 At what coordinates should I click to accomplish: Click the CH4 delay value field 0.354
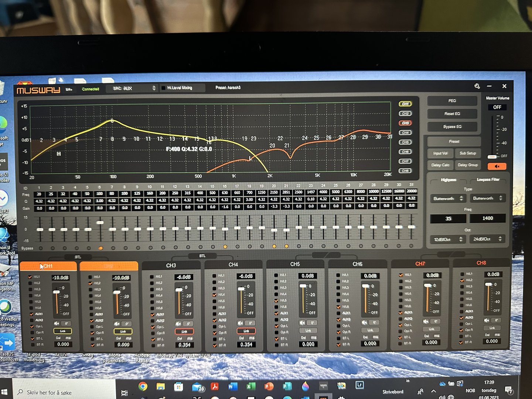pyautogui.click(x=246, y=344)
